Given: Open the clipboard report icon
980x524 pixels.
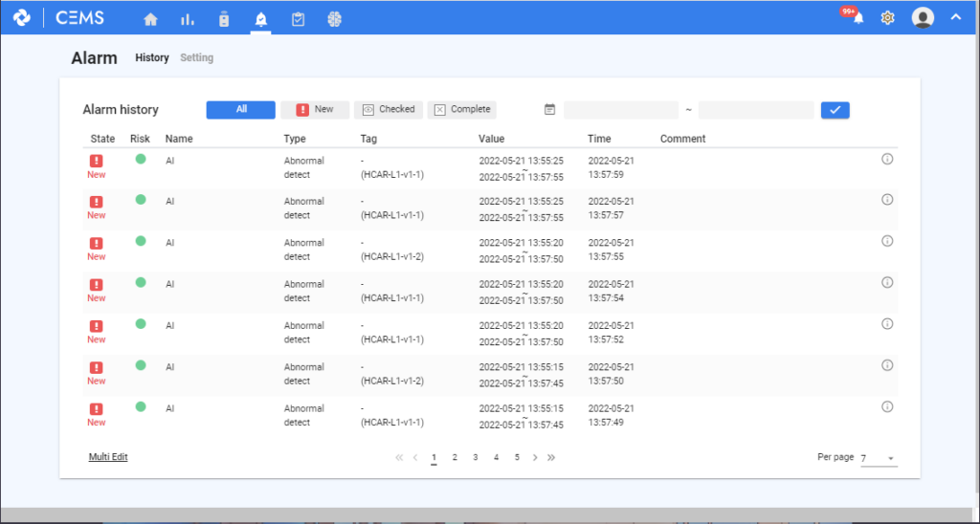Looking at the screenshot, I should (299, 19).
